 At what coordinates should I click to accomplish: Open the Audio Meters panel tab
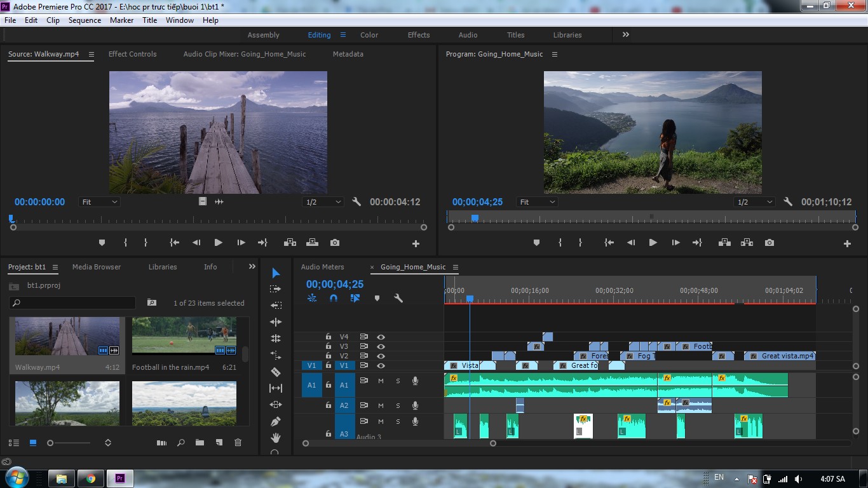[x=322, y=267]
